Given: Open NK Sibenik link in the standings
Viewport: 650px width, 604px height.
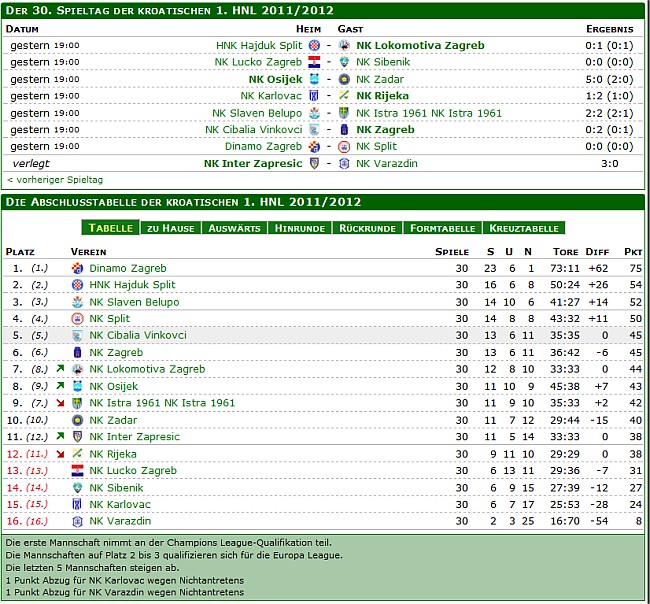Looking at the screenshot, I should pyautogui.click(x=116, y=488).
